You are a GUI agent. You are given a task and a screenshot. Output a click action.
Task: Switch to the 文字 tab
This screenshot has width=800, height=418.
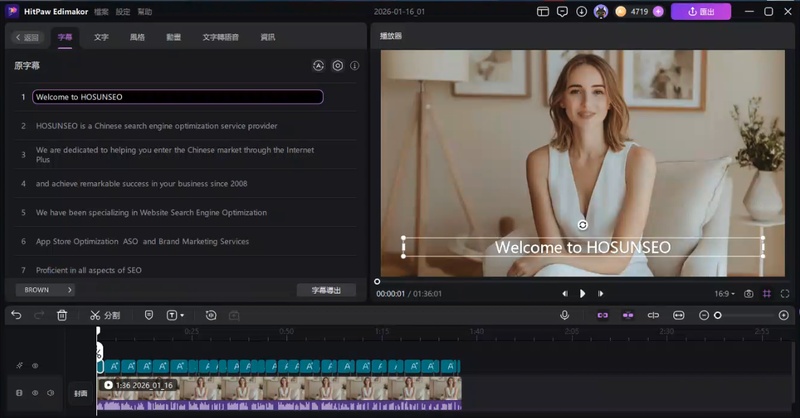(x=101, y=37)
